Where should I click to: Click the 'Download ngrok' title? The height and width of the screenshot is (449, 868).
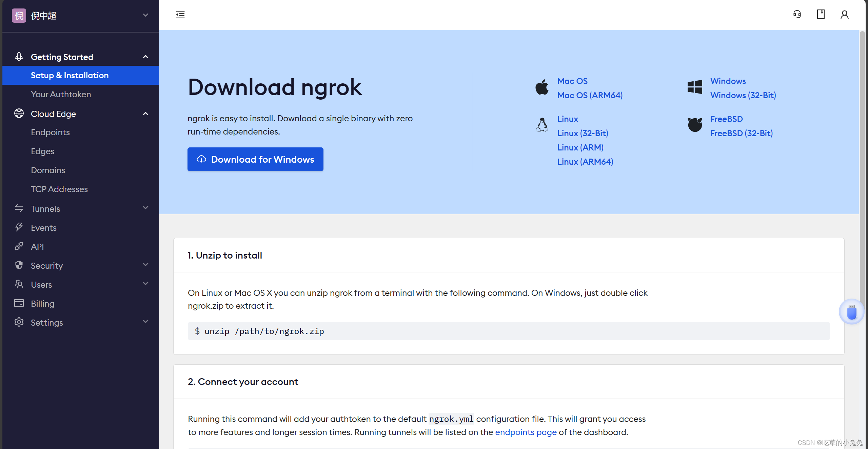275,87
